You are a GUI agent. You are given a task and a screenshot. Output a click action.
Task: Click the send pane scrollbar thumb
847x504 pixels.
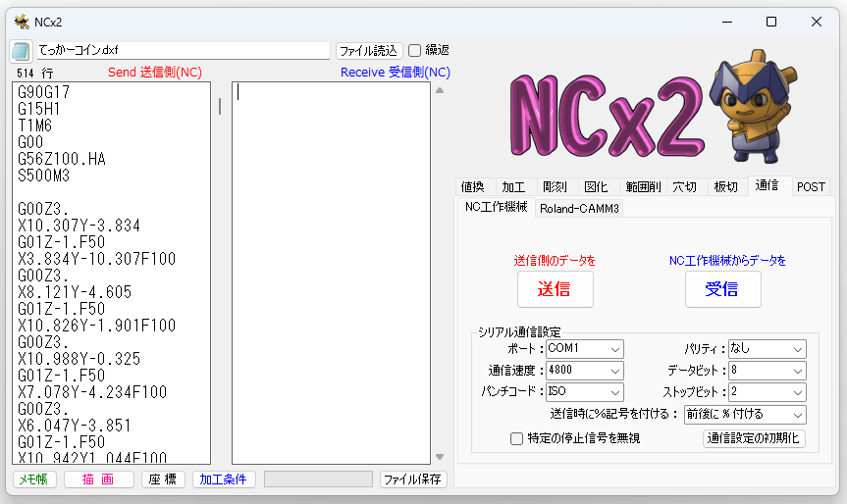tap(220, 106)
